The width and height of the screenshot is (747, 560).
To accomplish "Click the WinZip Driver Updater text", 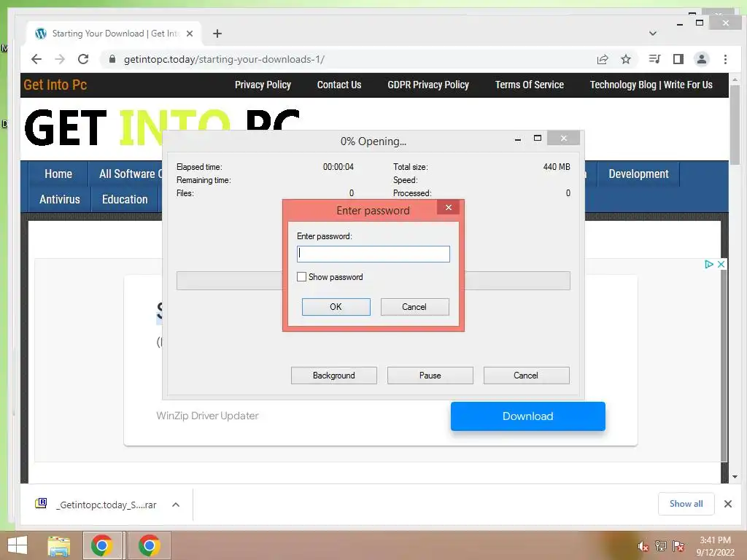I will point(207,416).
